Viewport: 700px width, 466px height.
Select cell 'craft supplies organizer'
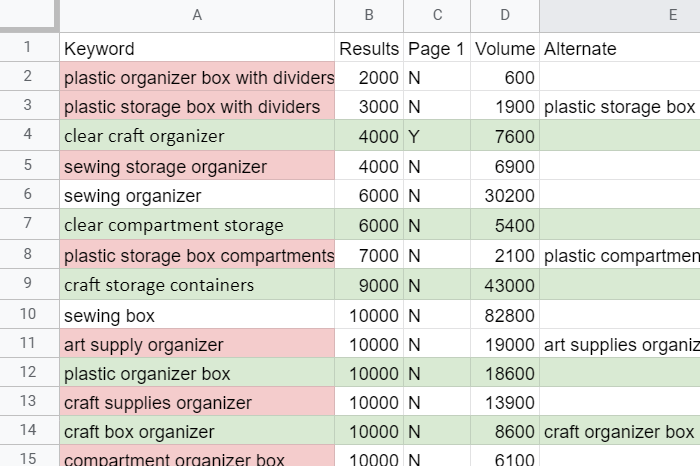[x=197, y=402]
